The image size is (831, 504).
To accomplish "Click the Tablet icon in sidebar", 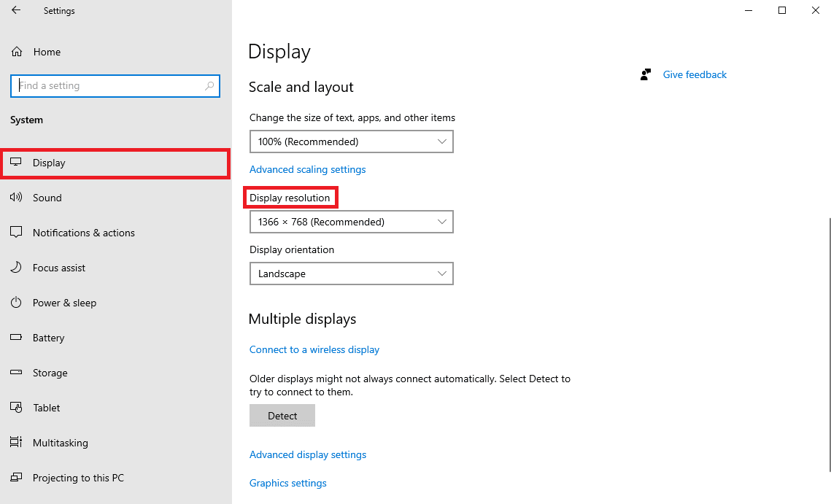I will click(x=16, y=407).
